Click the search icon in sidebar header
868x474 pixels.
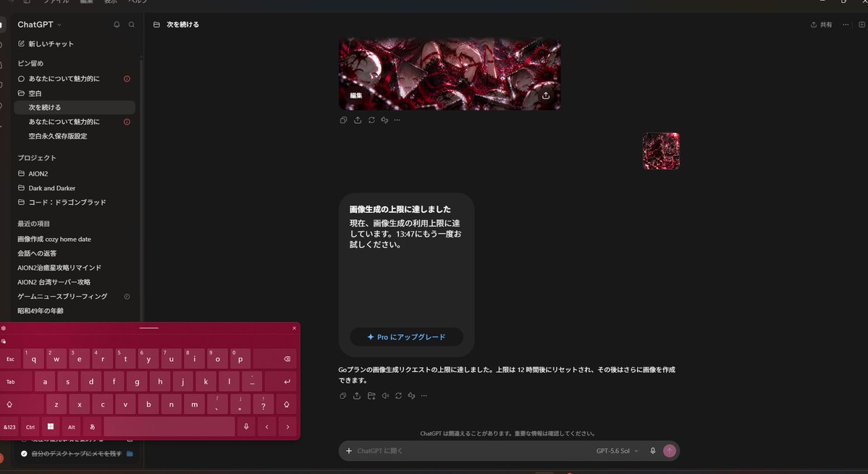(132, 25)
